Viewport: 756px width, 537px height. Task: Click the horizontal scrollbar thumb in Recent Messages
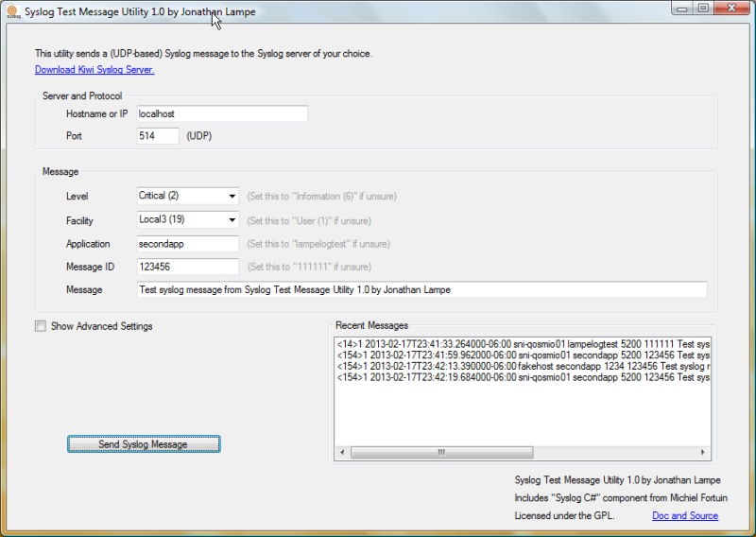[441, 452]
